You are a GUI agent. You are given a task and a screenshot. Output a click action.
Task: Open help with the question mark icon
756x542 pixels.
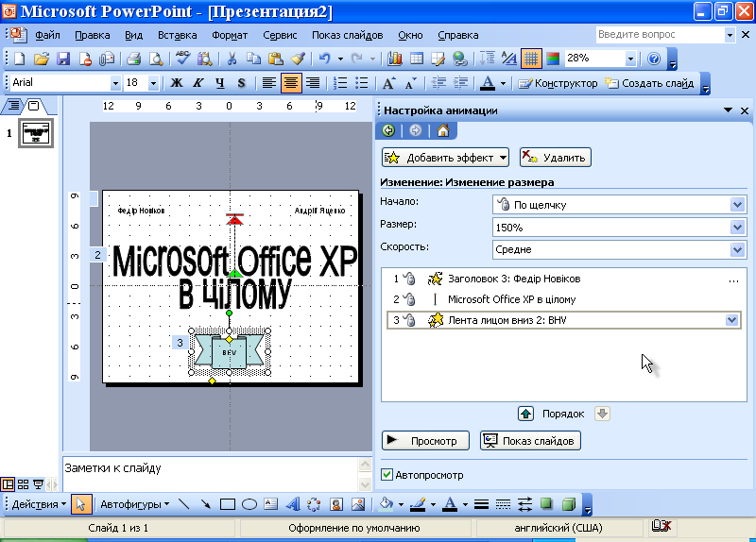(x=654, y=59)
